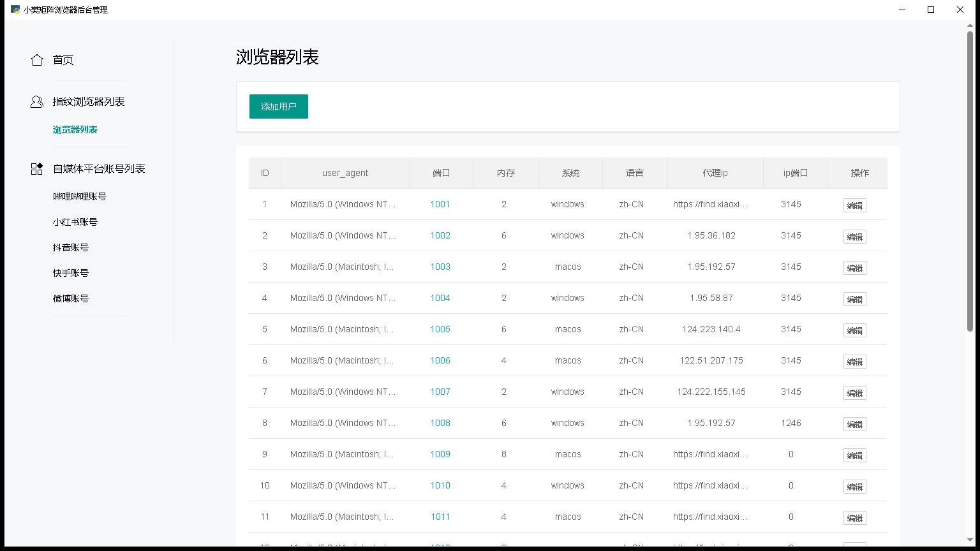Click the user icon beside 指纹浏览器列表

(x=37, y=101)
